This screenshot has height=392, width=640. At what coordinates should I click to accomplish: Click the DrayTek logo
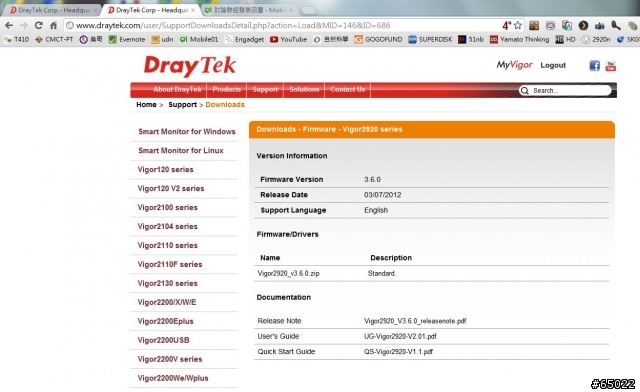(190, 65)
